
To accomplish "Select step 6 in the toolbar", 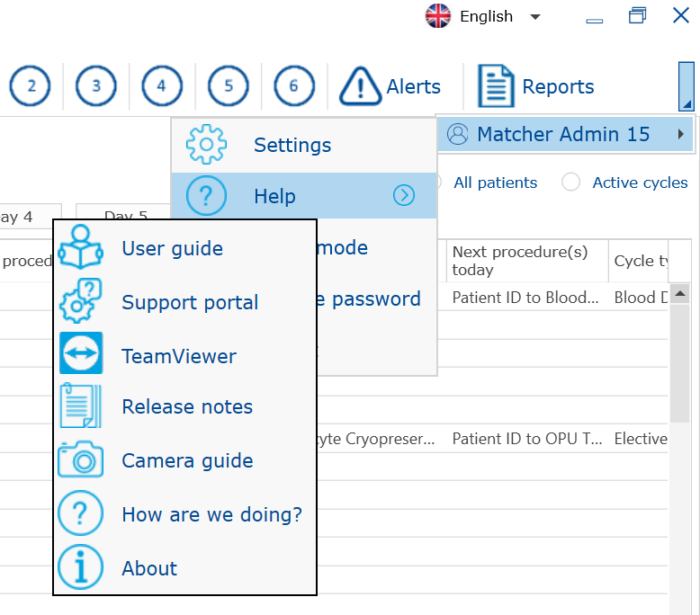I will tap(294, 86).
